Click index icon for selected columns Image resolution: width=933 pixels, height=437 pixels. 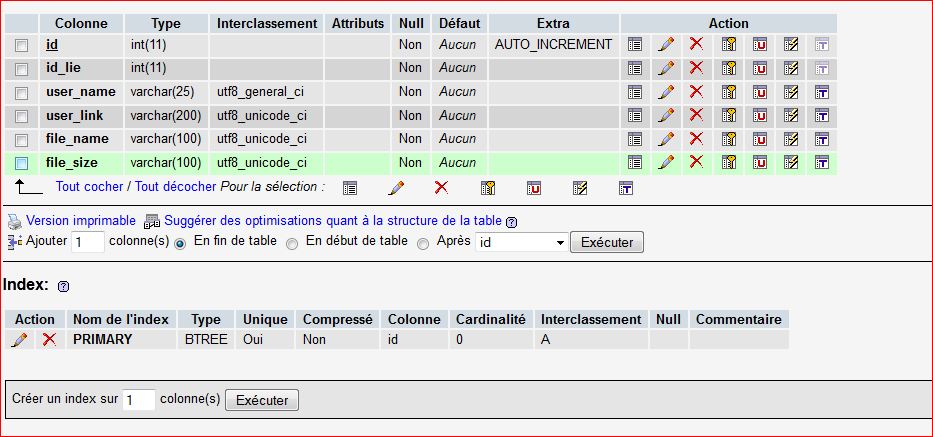coord(580,189)
